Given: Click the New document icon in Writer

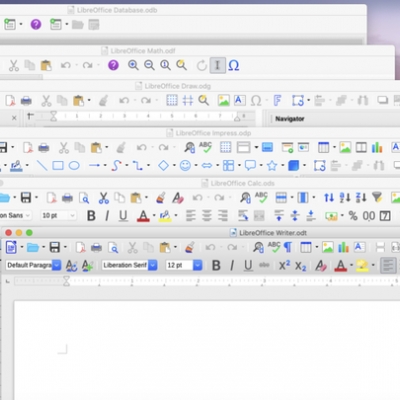Looking at the screenshot, I should [x=11, y=247].
